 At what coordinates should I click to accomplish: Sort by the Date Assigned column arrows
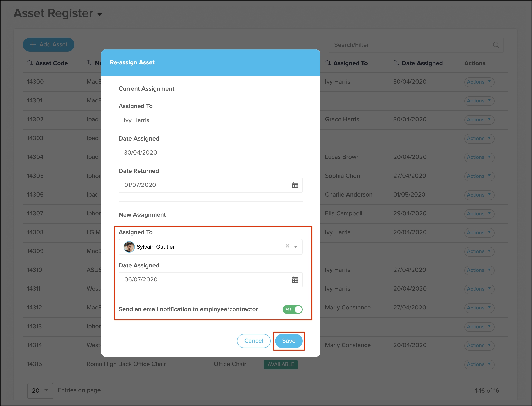pos(396,63)
